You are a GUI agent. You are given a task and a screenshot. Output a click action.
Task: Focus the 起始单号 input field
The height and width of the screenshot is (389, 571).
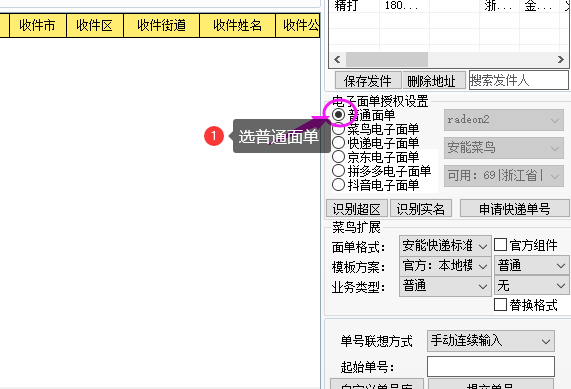coord(491,366)
